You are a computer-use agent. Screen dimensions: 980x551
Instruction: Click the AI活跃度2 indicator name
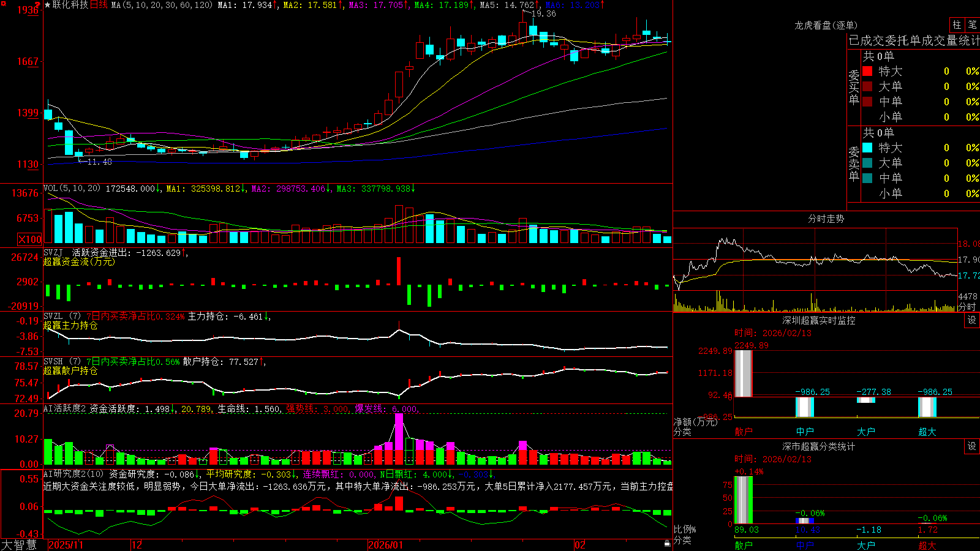(x=65, y=409)
